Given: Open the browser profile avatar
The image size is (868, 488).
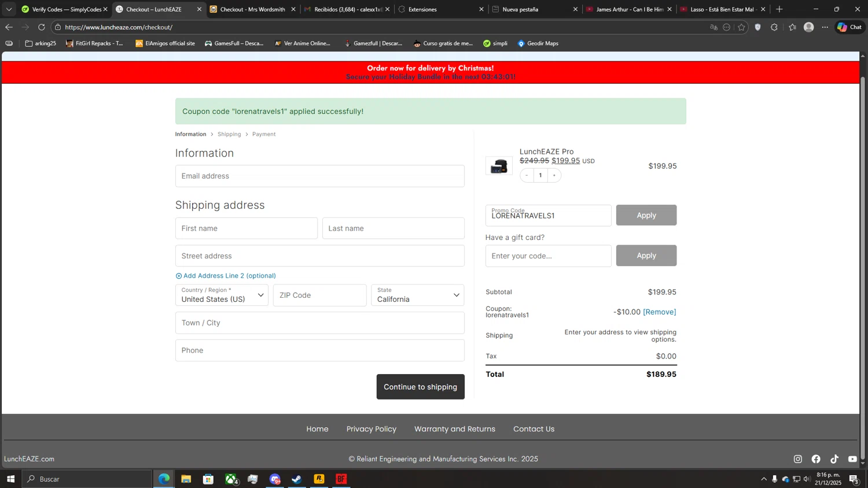Looking at the screenshot, I should (809, 27).
